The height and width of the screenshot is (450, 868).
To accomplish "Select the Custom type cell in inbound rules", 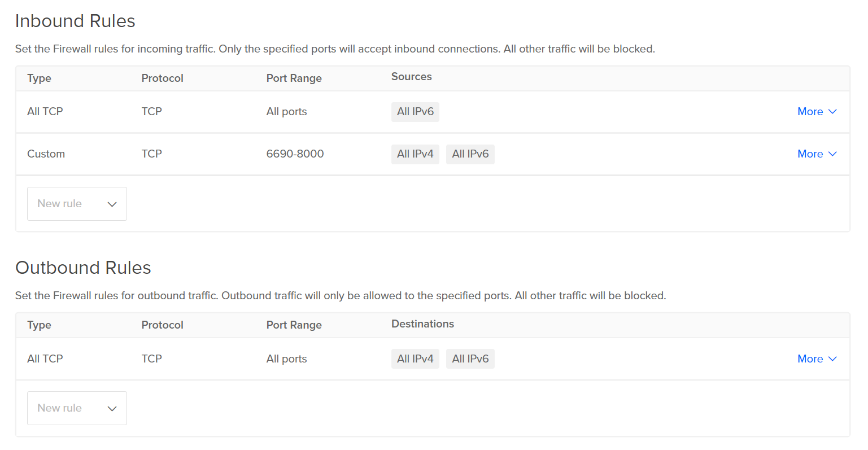I will [46, 154].
